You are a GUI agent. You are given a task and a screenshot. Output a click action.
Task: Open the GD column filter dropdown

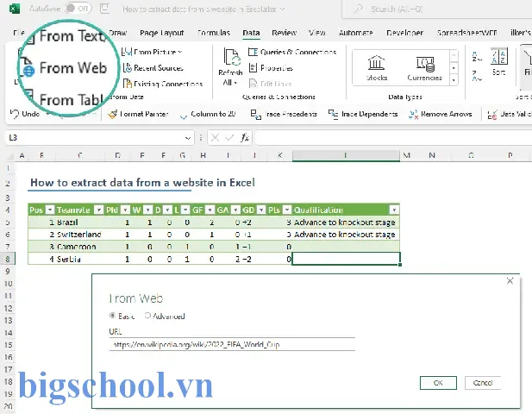click(x=261, y=210)
